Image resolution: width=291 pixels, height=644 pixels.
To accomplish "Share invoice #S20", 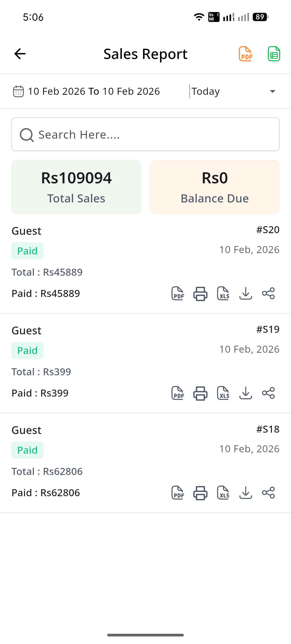I will pyautogui.click(x=268, y=293).
